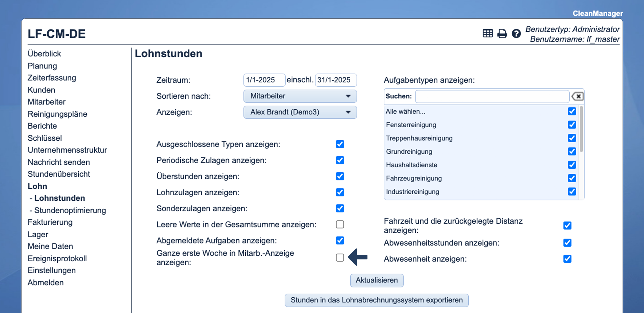644x313 pixels.
Task: Deselect Fensterreinigung task type
Action: tap(571, 125)
